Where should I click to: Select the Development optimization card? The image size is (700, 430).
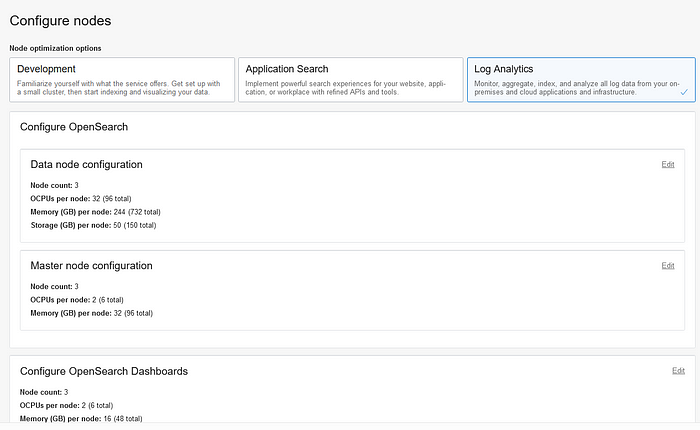coord(122,79)
